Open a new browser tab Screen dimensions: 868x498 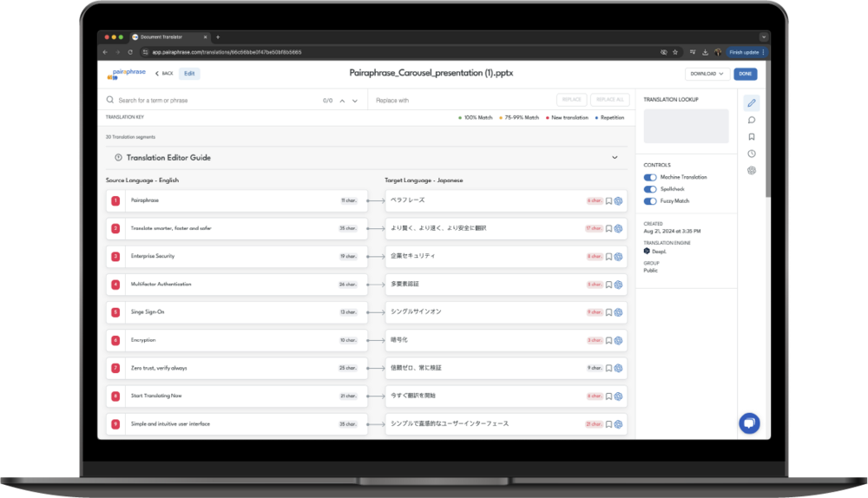pos(218,37)
